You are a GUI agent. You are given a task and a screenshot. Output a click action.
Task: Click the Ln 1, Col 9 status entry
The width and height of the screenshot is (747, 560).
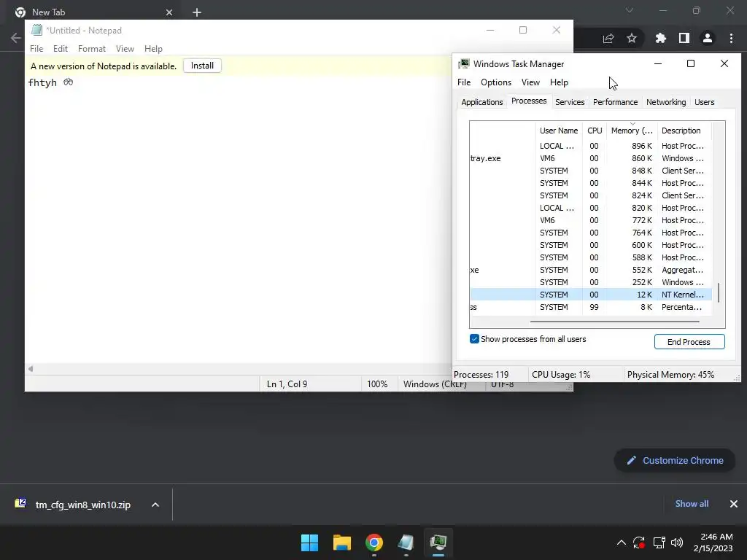[x=287, y=384]
